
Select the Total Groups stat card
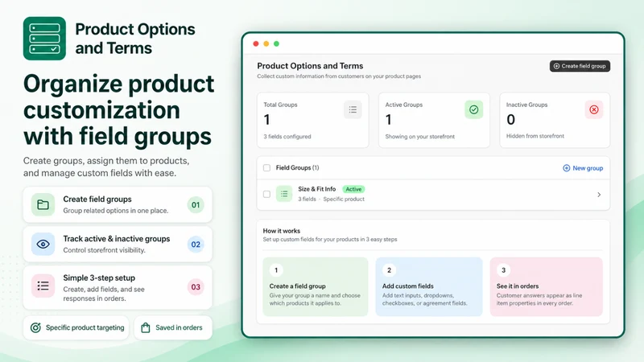point(312,120)
